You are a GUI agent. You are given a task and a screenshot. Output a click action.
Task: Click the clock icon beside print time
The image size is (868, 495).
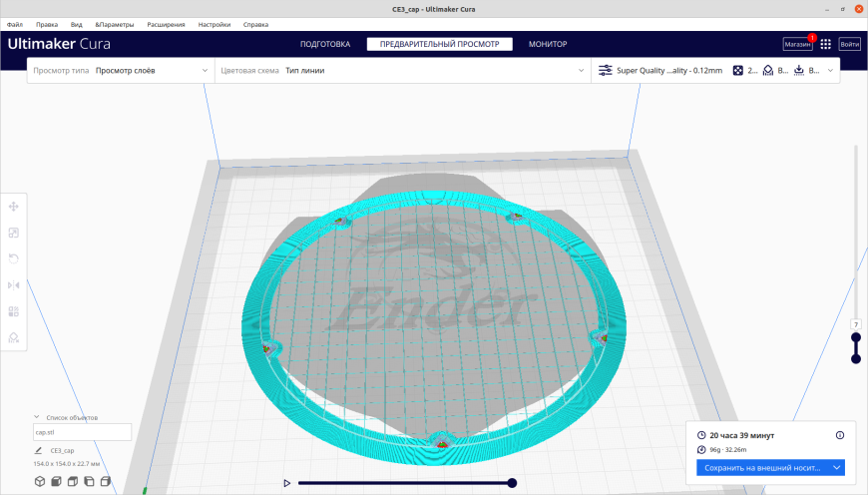pyautogui.click(x=701, y=435)
